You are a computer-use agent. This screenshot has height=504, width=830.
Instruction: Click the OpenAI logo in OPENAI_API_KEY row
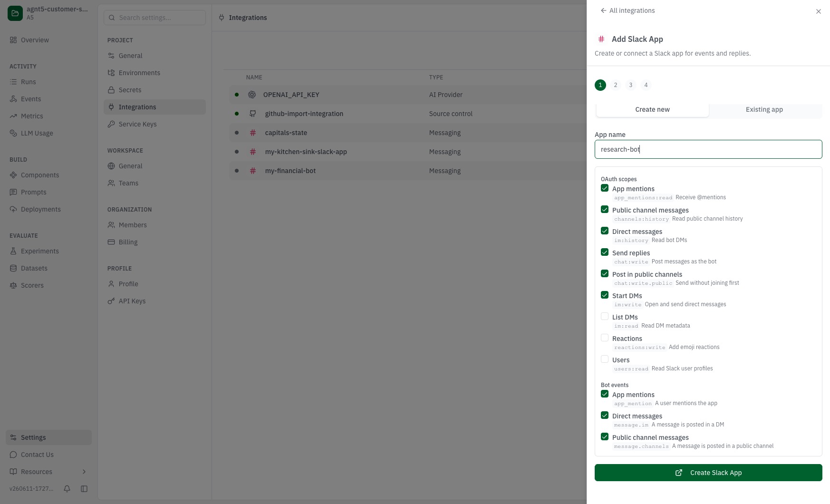[x=252, y=95]
